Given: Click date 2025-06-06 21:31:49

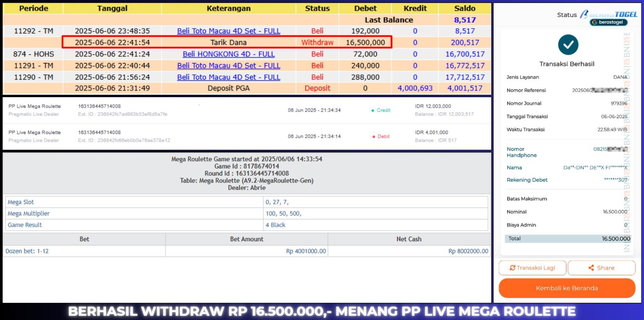Looking at the screenshot, I should tap(112, 88).
